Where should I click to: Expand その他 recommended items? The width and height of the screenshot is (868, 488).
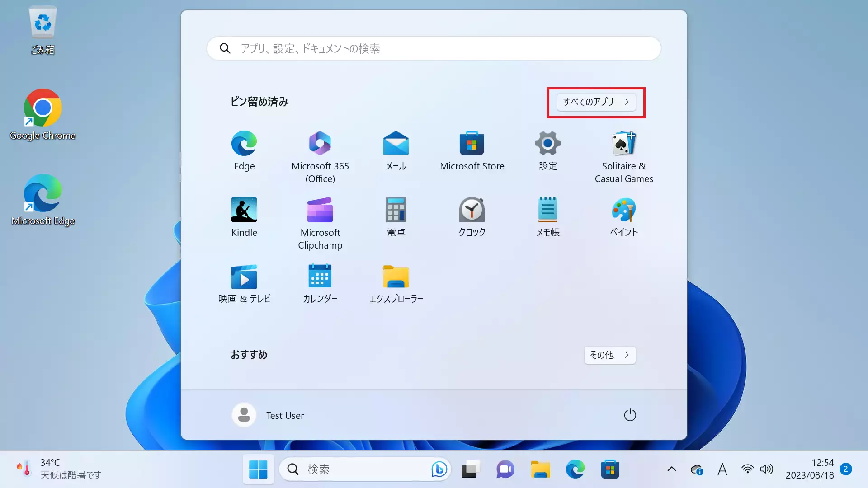click(x=609, y=355)
